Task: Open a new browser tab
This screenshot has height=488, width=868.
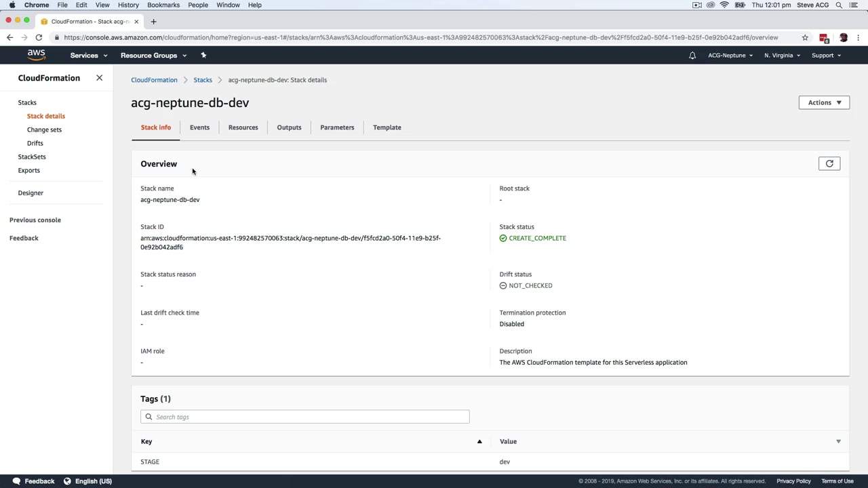Action: coord(153,21)
